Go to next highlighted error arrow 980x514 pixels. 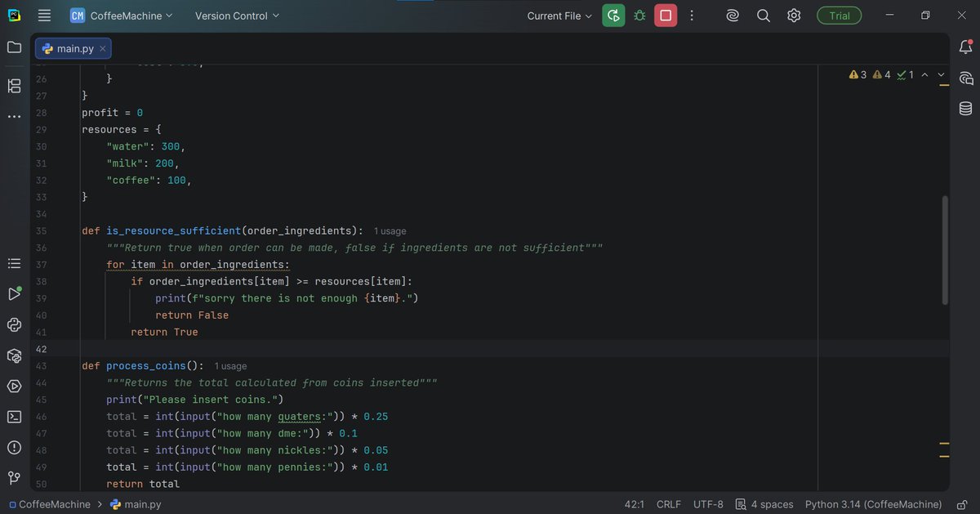click(x=941, y=74)
